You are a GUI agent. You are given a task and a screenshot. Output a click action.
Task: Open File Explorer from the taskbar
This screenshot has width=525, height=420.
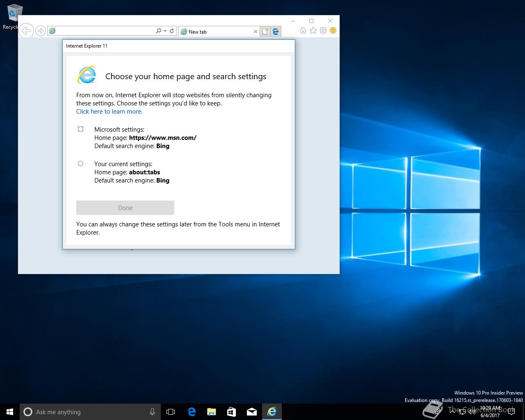click(211, 412)
